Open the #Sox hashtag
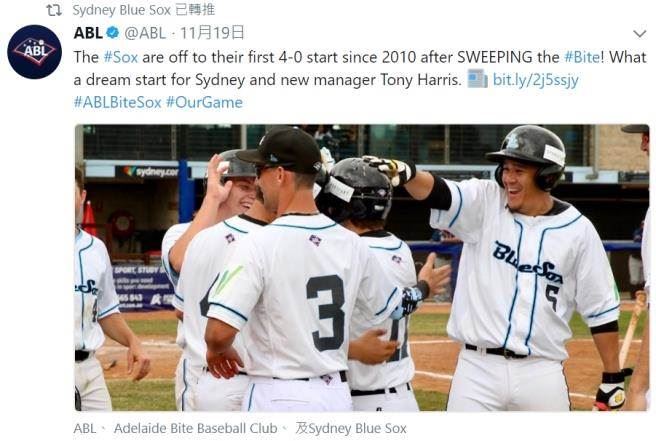 120,57
